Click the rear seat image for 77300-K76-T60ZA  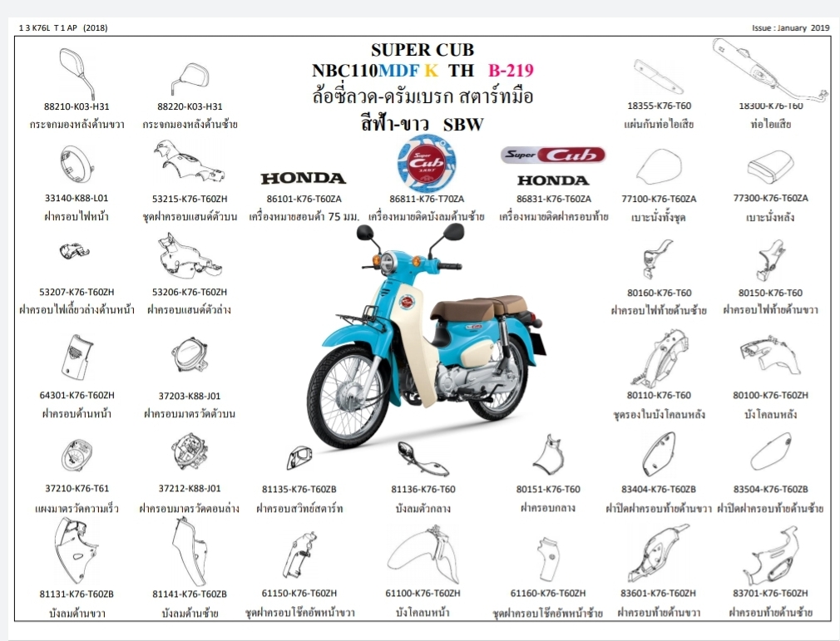[x=771, y=171]
